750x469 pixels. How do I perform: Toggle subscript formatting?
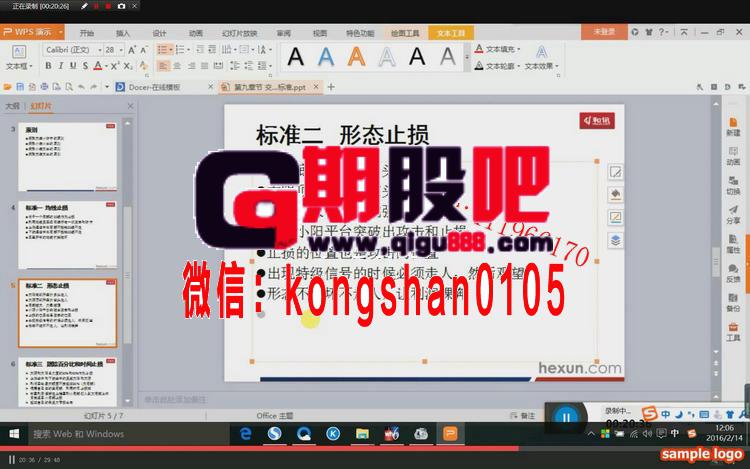[128, 65]
